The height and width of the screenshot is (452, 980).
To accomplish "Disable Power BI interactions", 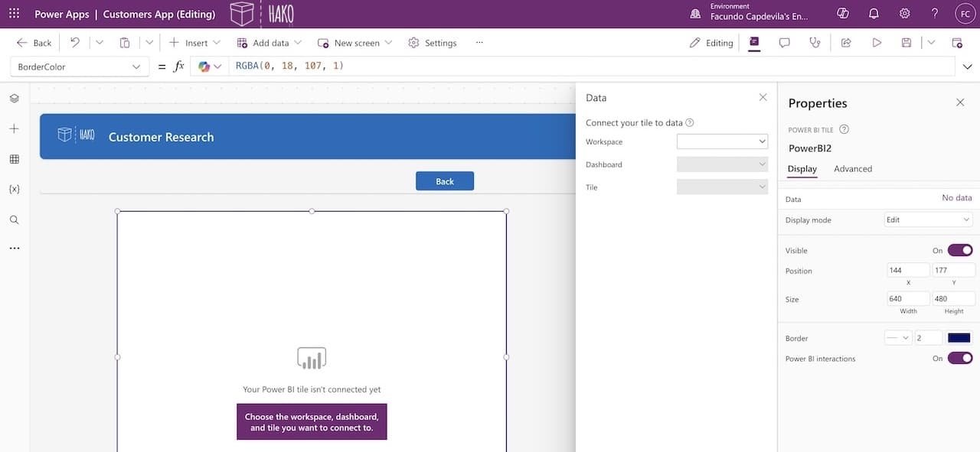I will (x=960, y=358).
